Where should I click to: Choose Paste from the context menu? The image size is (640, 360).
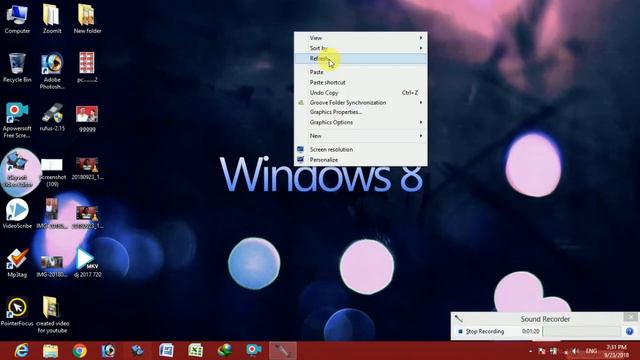[361, 72]
